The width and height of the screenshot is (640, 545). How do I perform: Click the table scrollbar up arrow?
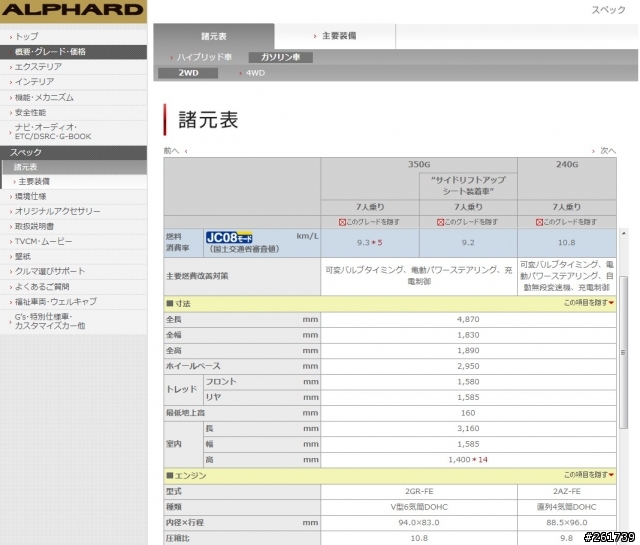623,233
